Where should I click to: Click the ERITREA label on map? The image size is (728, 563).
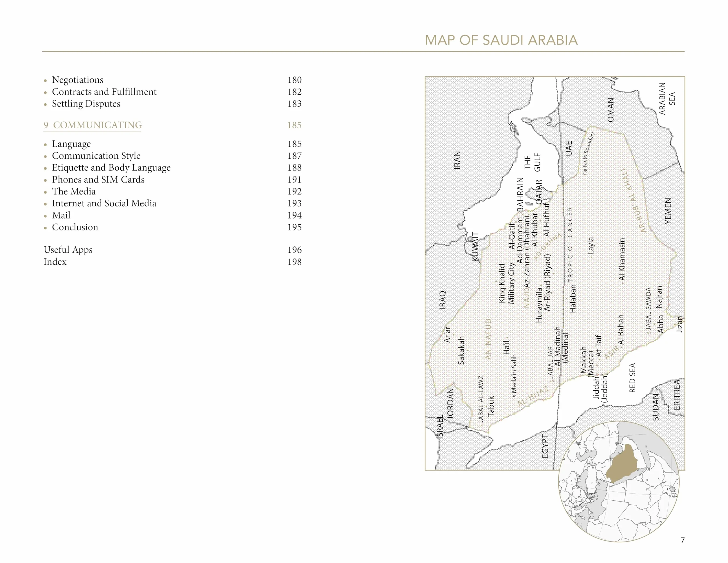(677, 395)
